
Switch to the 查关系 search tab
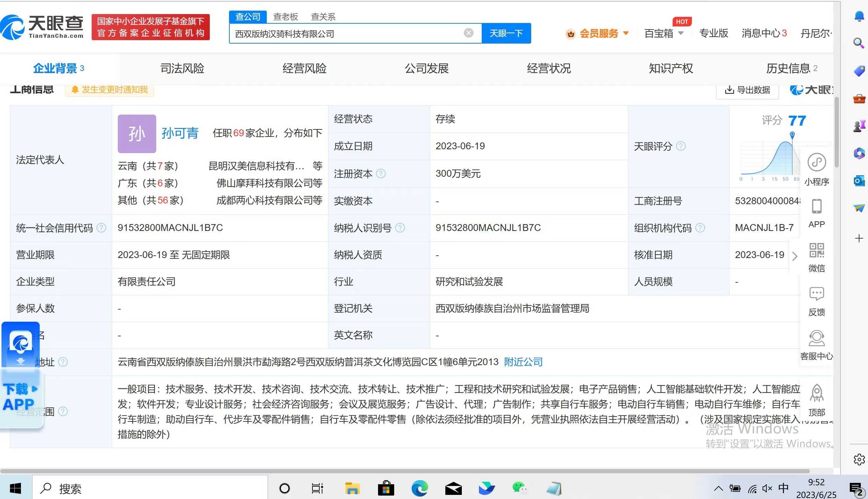pyautogui.click(x=323, y=16)
